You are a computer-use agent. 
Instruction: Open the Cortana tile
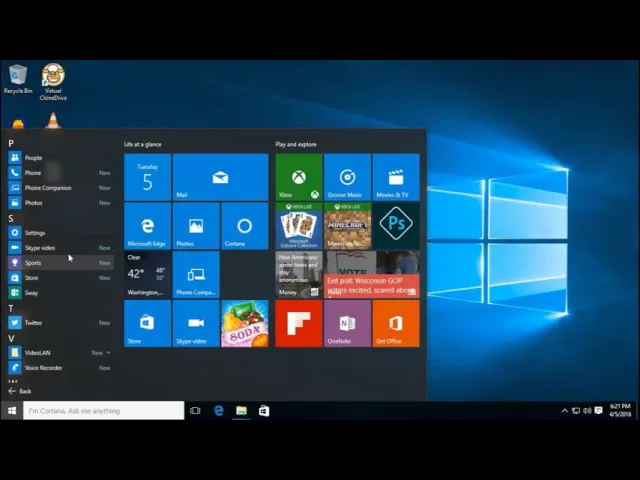tap(244, 226)
